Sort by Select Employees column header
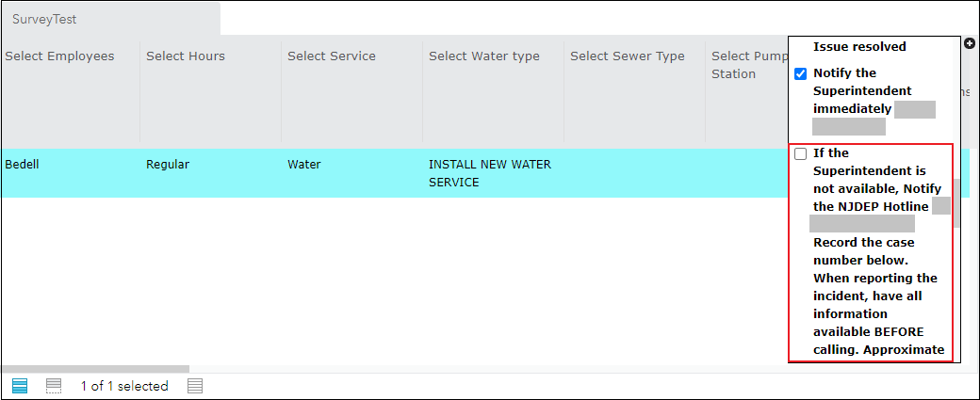 click(59, 56)
